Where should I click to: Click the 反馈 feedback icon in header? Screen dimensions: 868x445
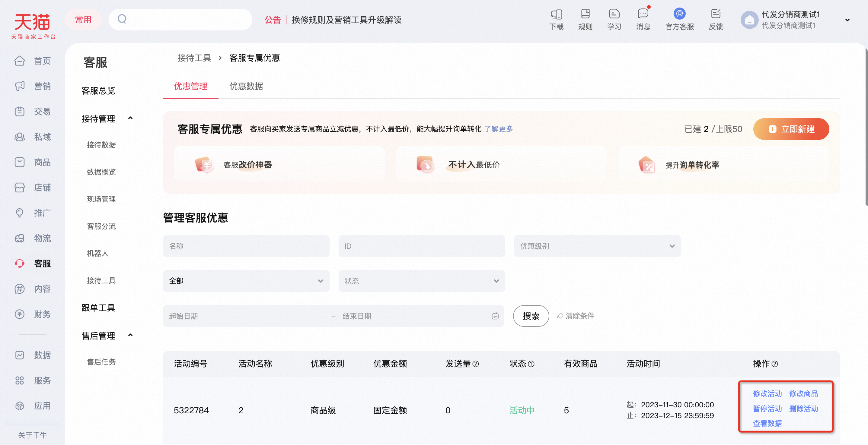716,14
